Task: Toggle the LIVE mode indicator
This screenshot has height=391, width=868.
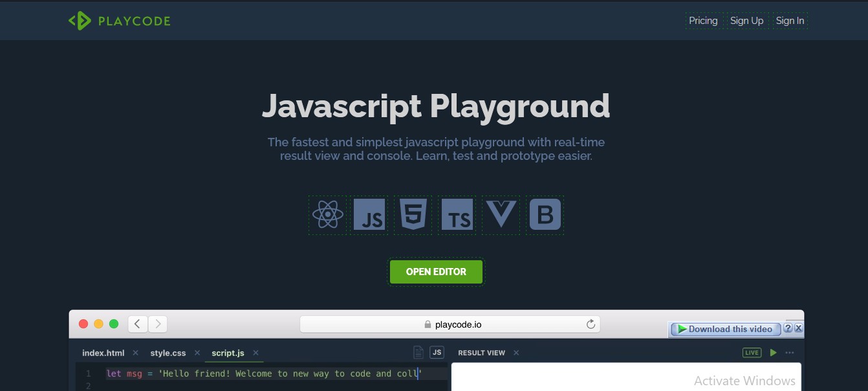Action: (752, 352)
